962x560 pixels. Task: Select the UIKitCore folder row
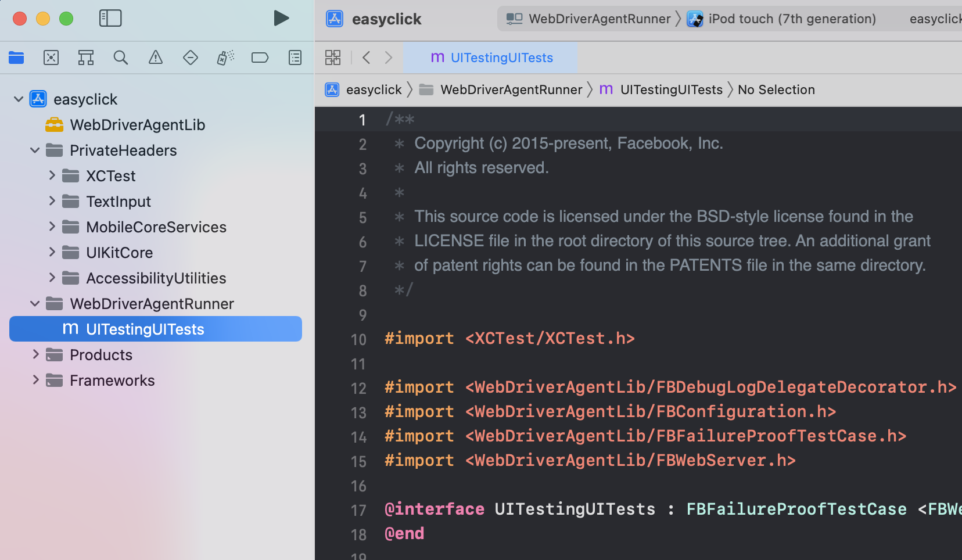tap(156, 253)
